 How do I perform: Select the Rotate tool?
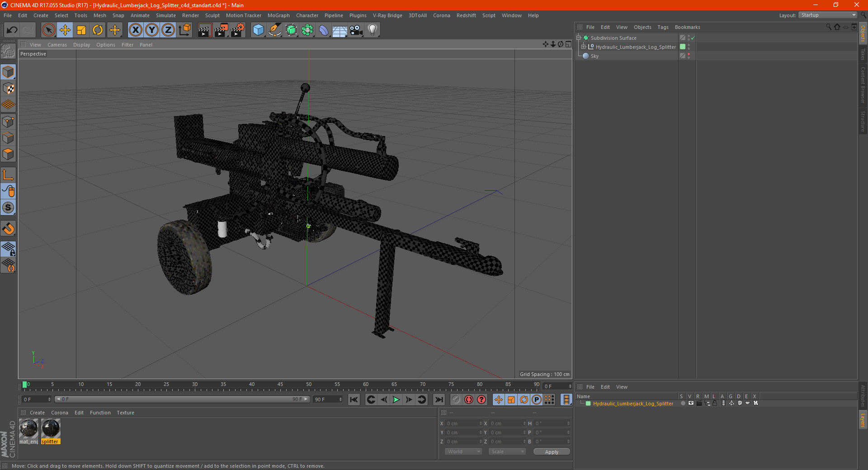click(x=98, y=30)
